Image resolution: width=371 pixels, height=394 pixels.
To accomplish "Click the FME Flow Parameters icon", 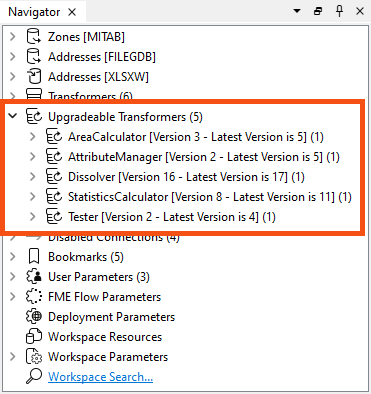I will coord(34,297).
